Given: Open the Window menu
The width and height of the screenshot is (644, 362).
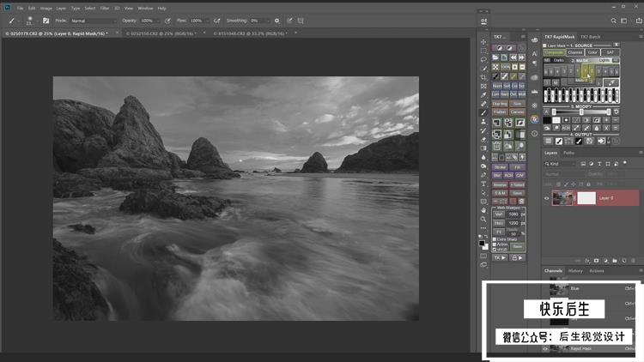Looking at the screenshot, I should [145, 9].
